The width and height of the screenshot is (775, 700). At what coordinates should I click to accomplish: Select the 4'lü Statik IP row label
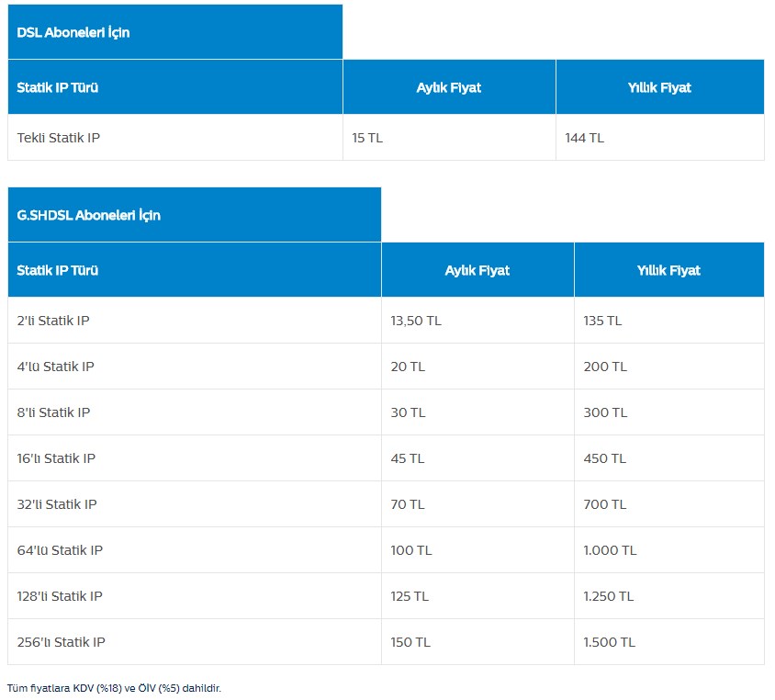[x=56, y=367]
